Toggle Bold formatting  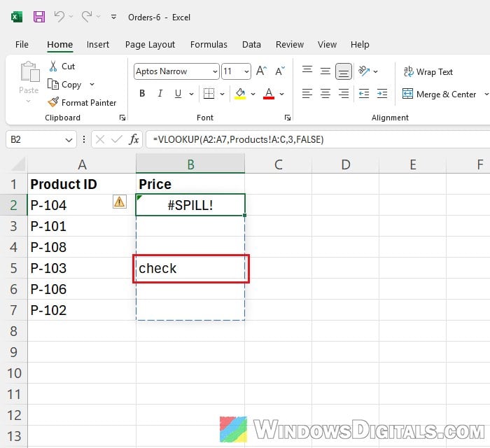pyautogui.click(x=142, y=93)
